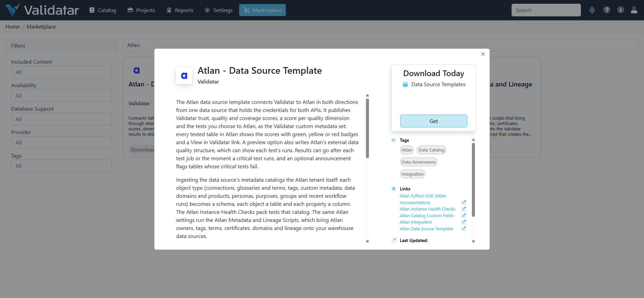The height and width of the screenshot is (298, 644).
Task: Open the Reports menu
Action: coord(180,10)
